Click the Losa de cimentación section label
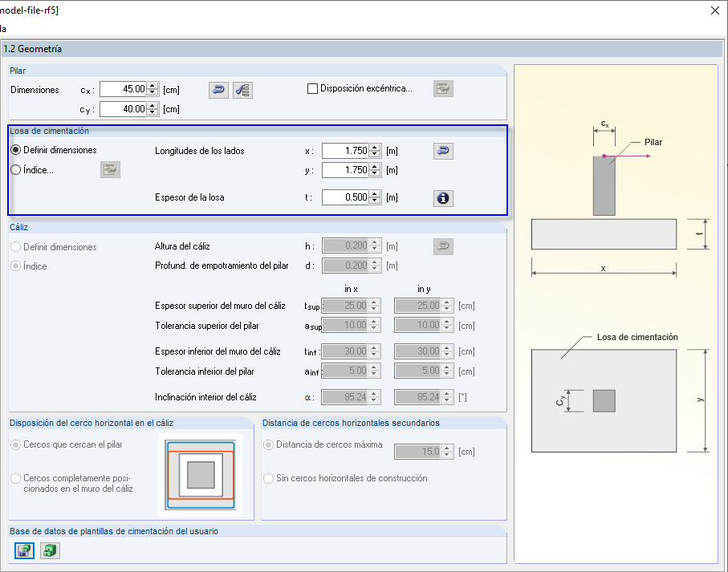 49,131
